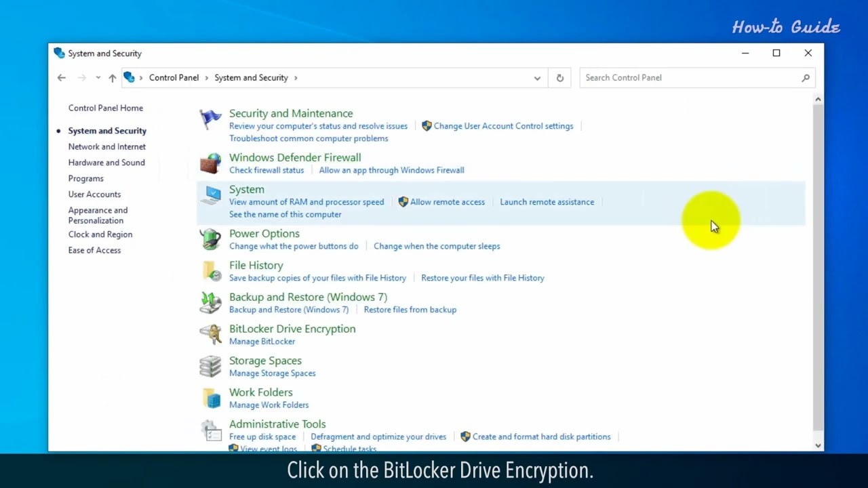This screenshot has height=488, width=868.
Task: Click Free up disk space link
Action: [x=262, y=436]
